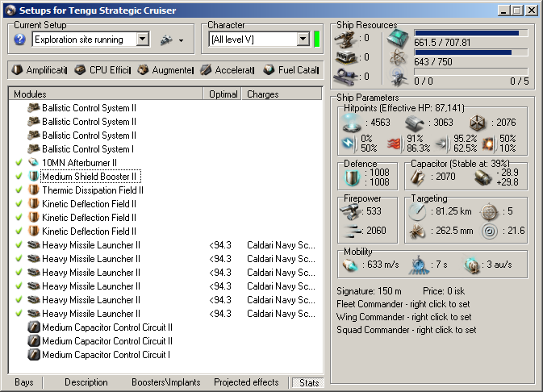Click the Thermic Dissipation Field II icon
Image resolution: width=543 pixels, height=392 pixels.
click(x=34, y=190)
